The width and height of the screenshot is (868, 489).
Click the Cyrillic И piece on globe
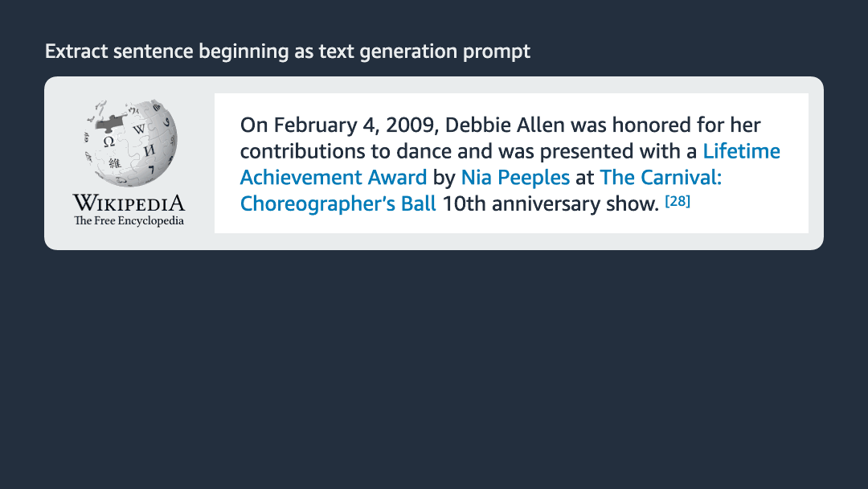pos(148,150)
